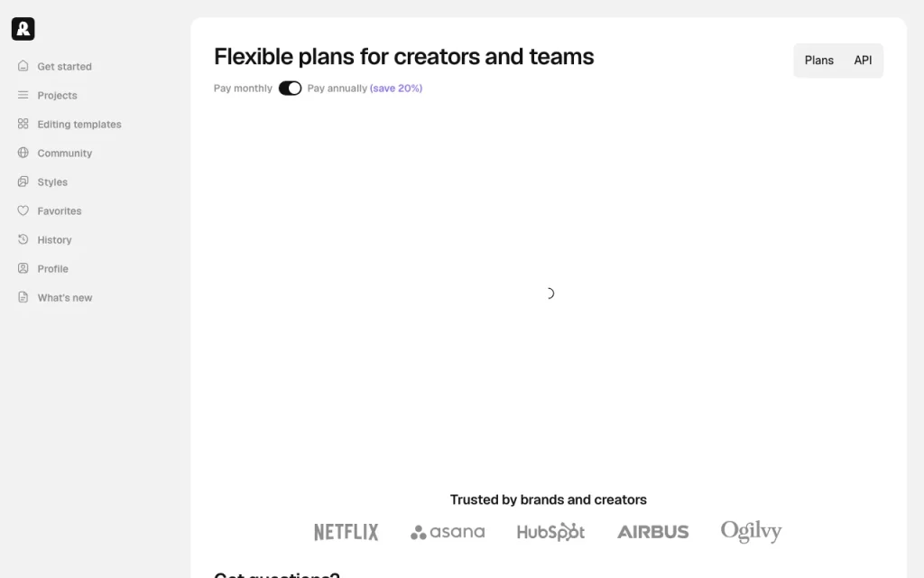Click the Asana logo
This screenshot has height=578, width=924.
click(x=448, y=532)
